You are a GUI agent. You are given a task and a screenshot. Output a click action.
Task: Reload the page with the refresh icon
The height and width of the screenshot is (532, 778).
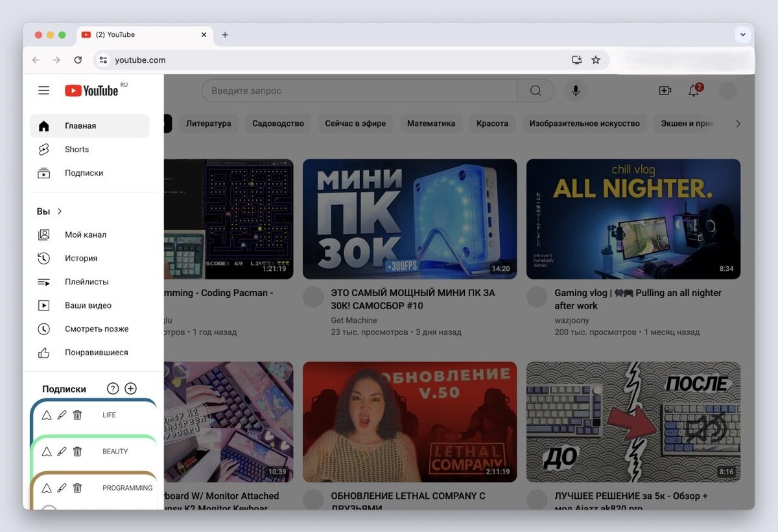point(78,60)
